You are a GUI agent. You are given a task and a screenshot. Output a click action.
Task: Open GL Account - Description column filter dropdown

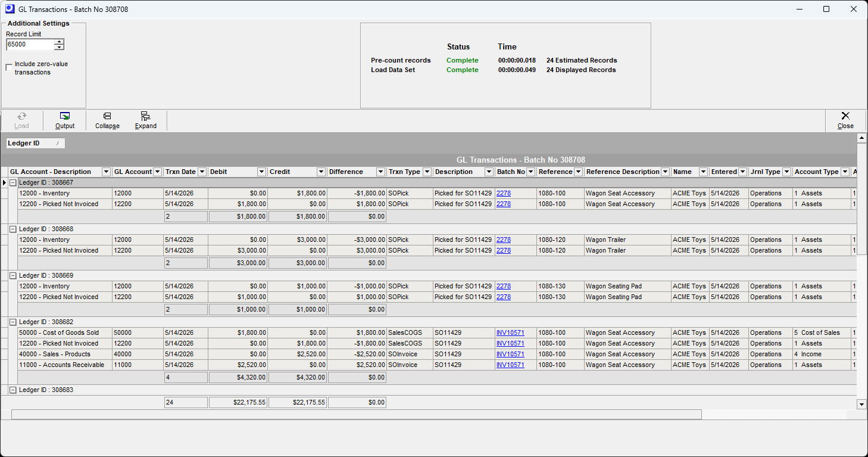point(106,172)
